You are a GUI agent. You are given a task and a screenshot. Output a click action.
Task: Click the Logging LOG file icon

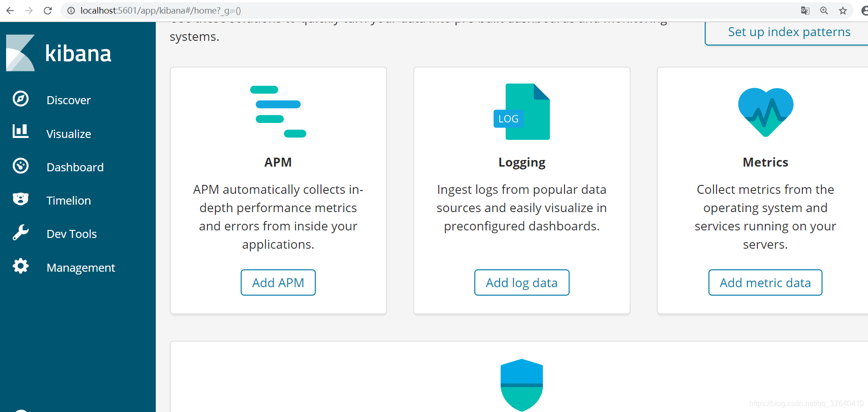point(522,112)
